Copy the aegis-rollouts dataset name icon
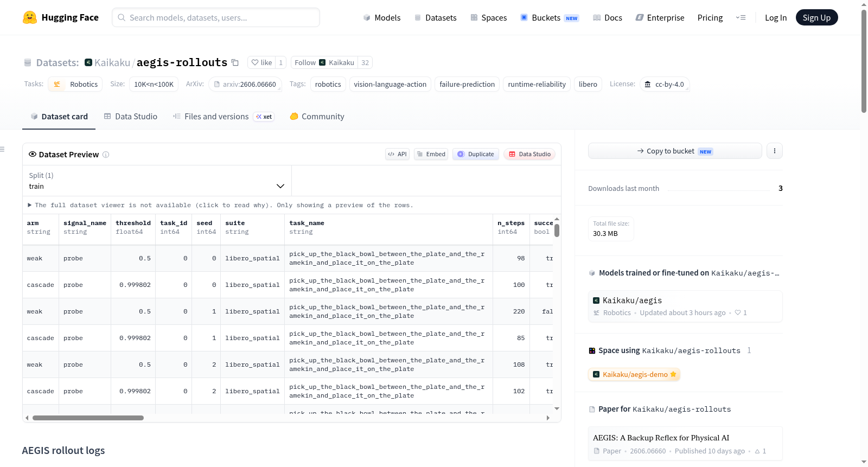This screenshot has height=467, width=868. coord(235,62)
